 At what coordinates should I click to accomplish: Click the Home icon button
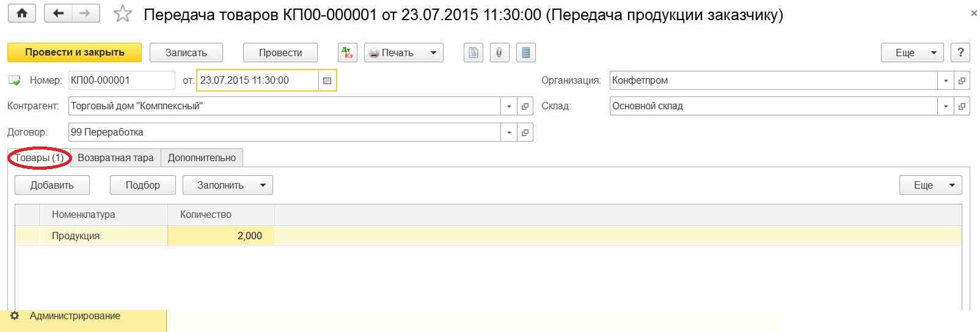click(22, 13)
